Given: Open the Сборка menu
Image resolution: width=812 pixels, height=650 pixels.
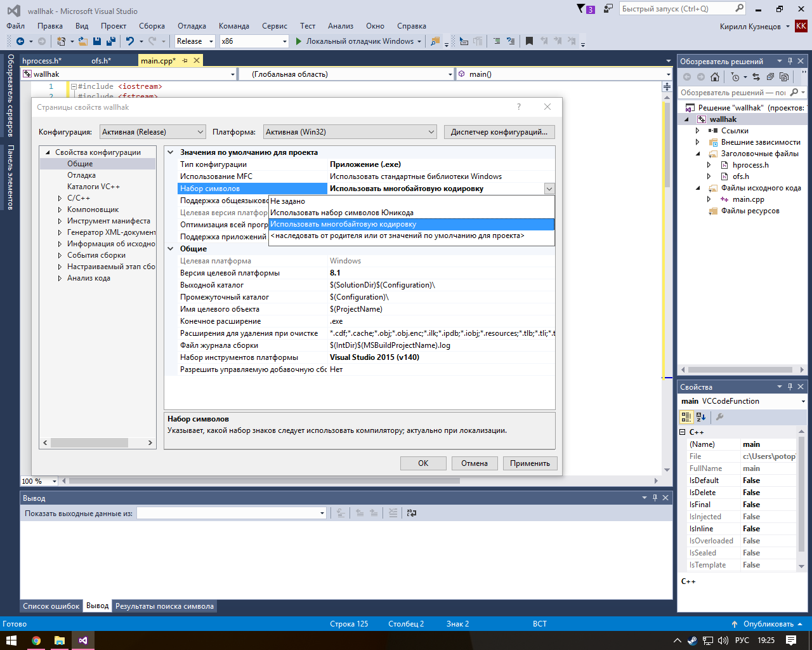Looking at the screenshot, I should (152, 26).
